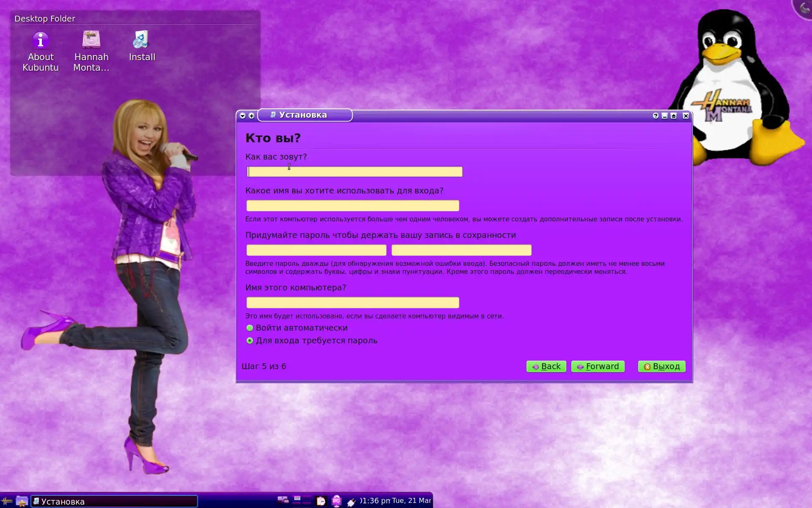Toggle the plus (all desktops) titlebar button

tap(252, 116)
